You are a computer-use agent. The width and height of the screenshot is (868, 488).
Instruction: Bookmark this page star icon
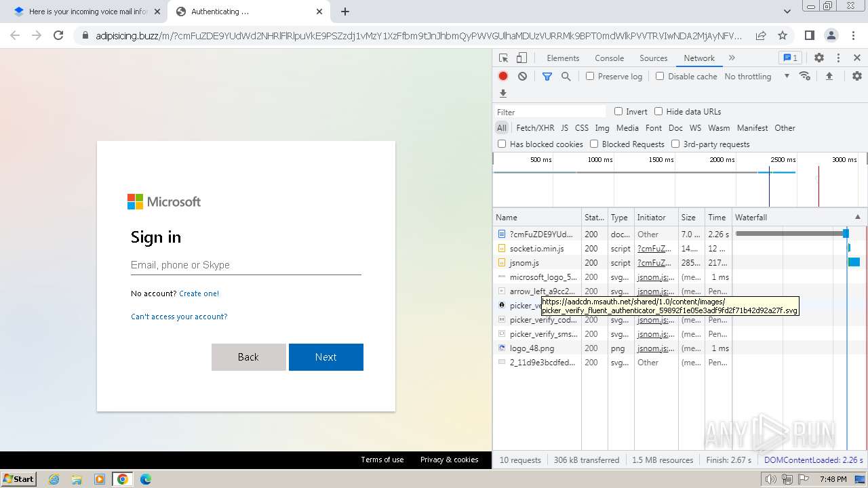(x=783, y=35)
